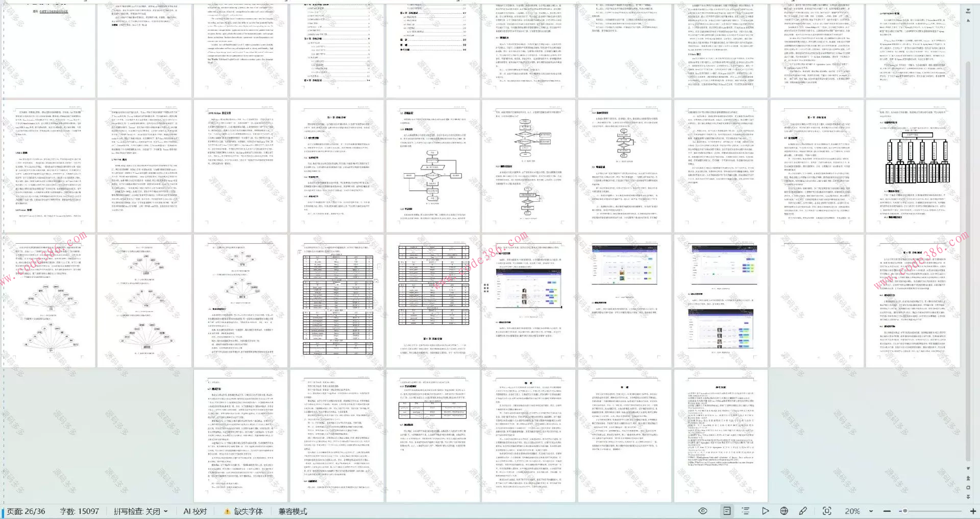Enable writing mode pen icon
The height and width of the screenshot is (519, 980).
click(x=803, y=511)
